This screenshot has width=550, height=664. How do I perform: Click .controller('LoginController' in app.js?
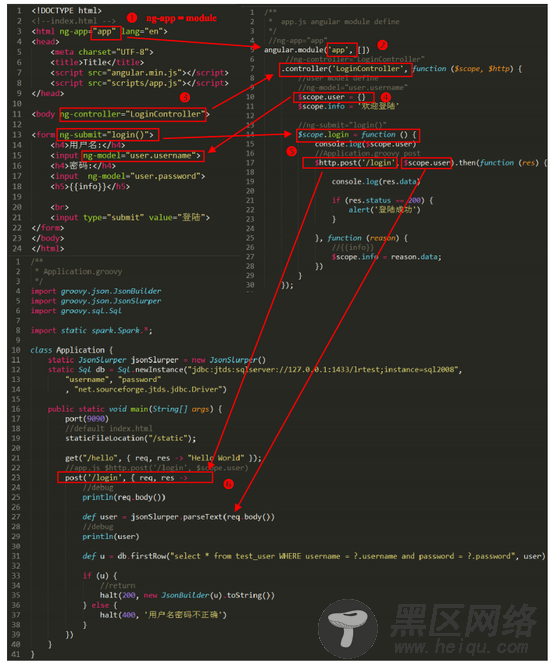click(345, 69)
